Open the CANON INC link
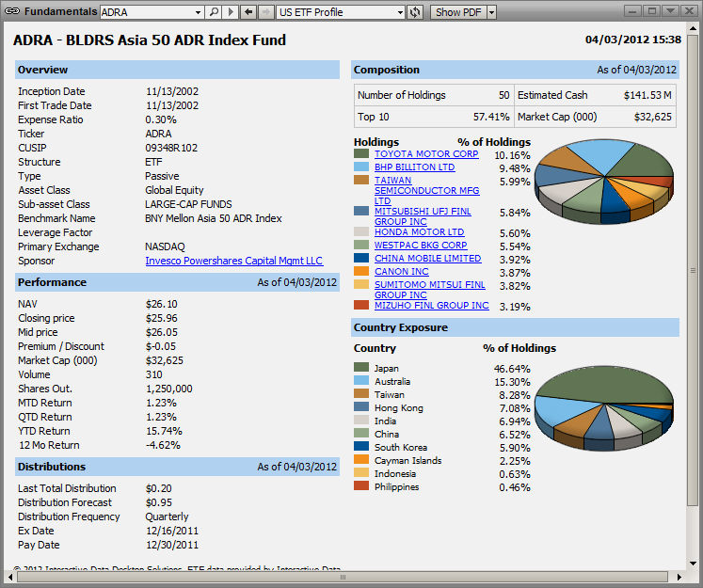703x588 pixels. (401, 272)
